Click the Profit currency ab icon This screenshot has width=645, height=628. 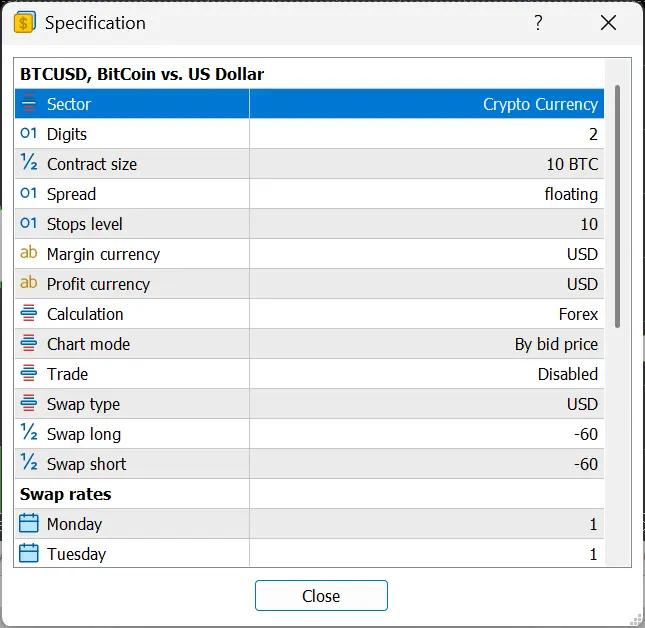(x=28, y=283)
